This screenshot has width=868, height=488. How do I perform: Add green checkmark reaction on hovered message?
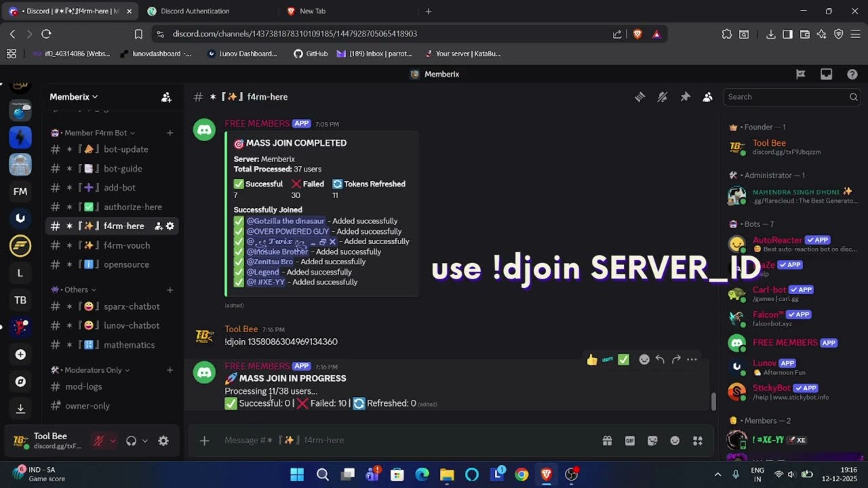623,360
